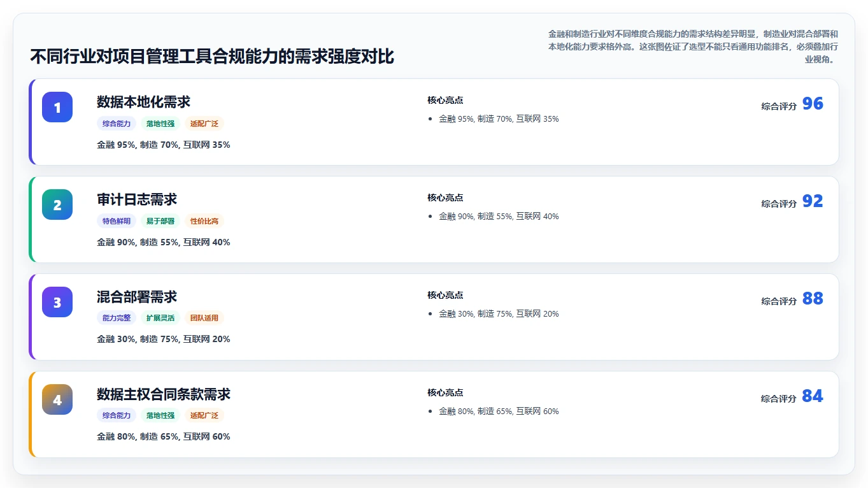The width and height of the screenshot is (868, 488).
Task: Select bullet item 金融 80%, 制造 65%, 互联网 60%
Action: pyautogui.click(x=499, y=412)
